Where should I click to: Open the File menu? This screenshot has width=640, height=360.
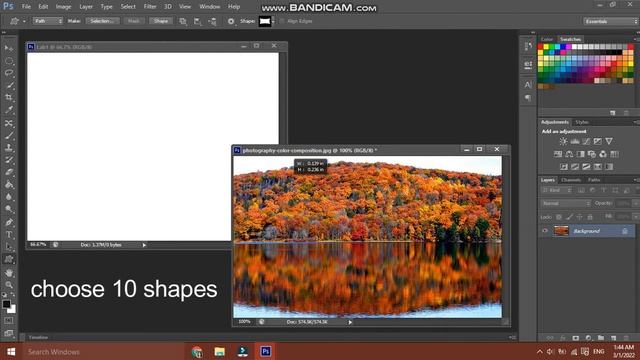(x=26, y=7)
